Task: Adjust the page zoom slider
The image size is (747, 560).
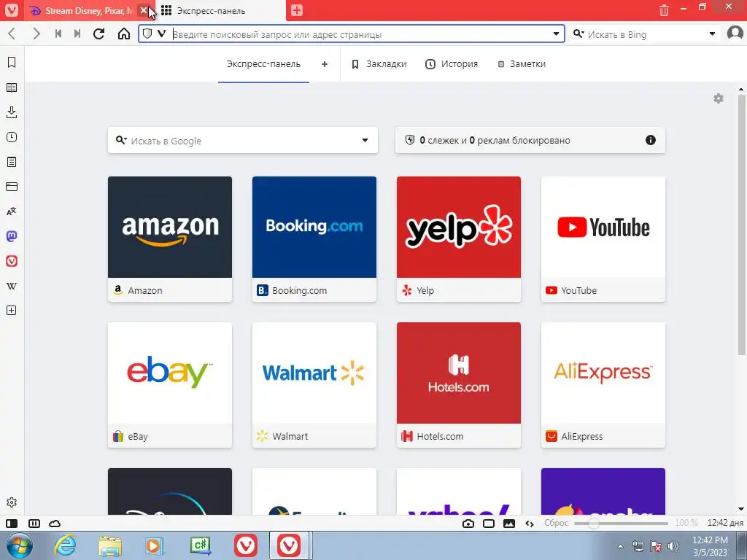Action: [621, 523]
